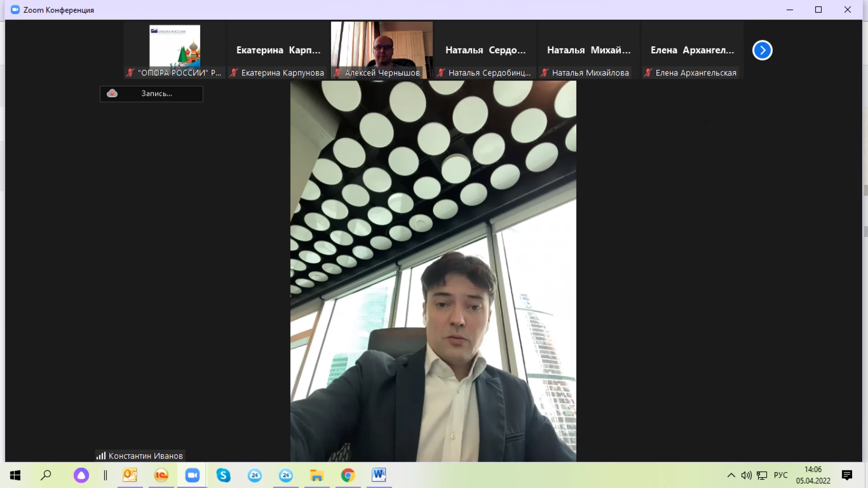Click muted mic icon of Наталья Сердобинцева

click(x=441, y=72)
